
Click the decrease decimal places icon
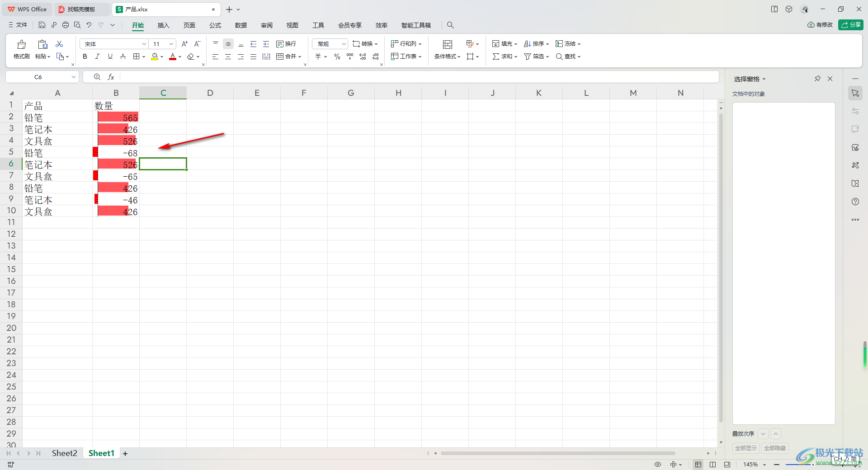[376, 56]
